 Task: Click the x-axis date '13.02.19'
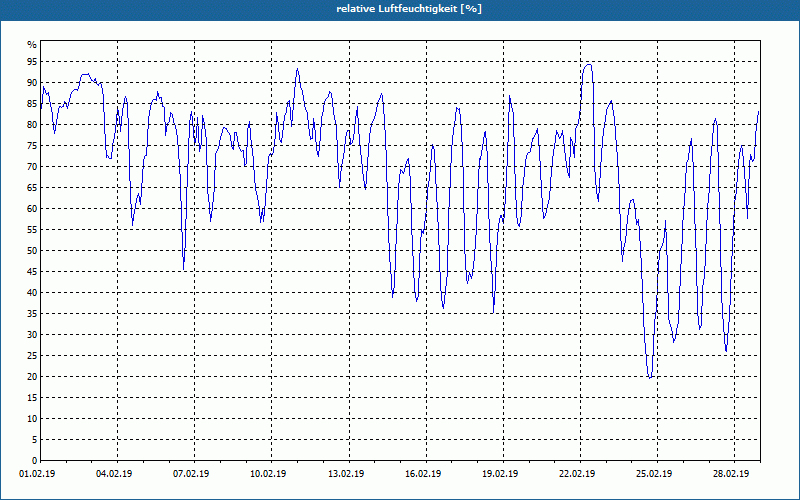[345, 474]
